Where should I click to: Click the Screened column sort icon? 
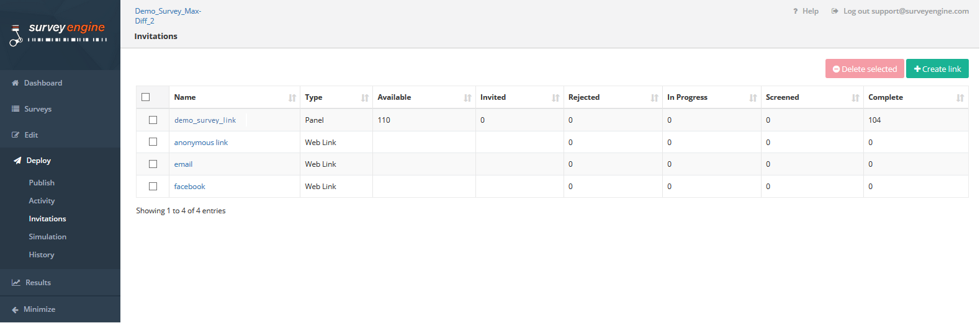855,98
